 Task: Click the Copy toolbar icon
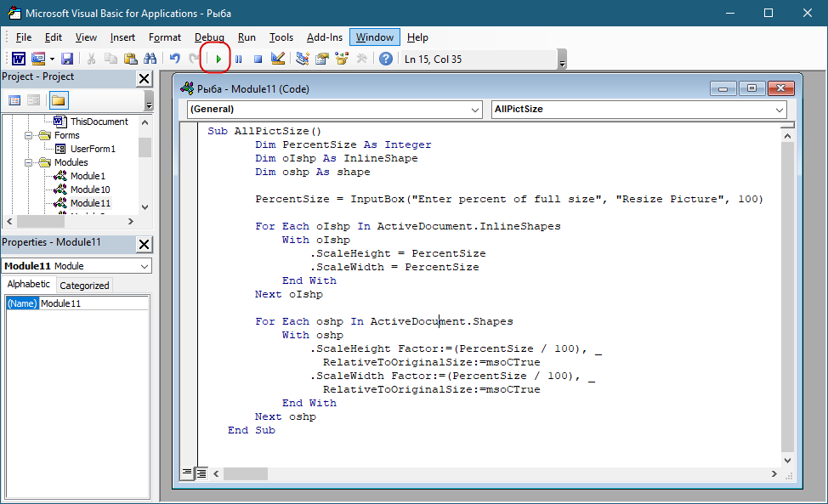pos(111,59)
